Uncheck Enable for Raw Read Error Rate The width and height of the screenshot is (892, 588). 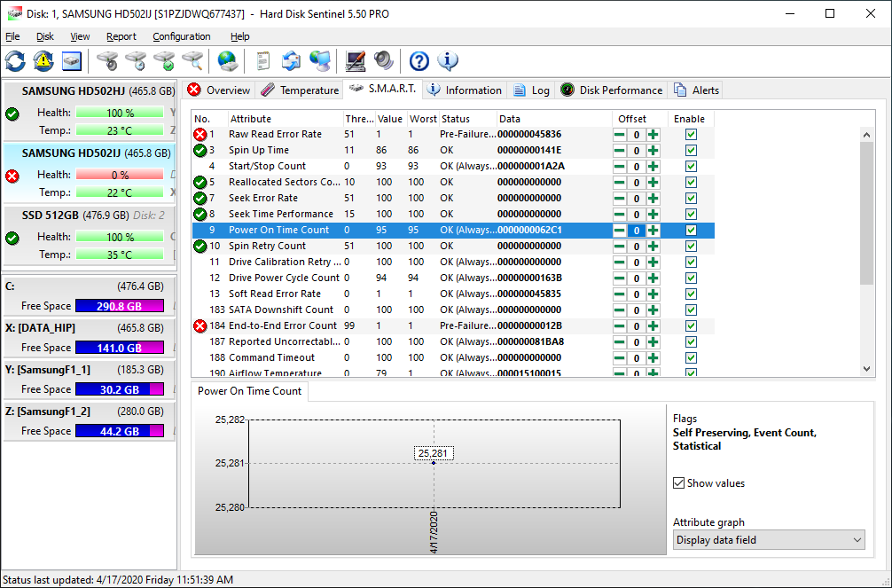point(692,135)
